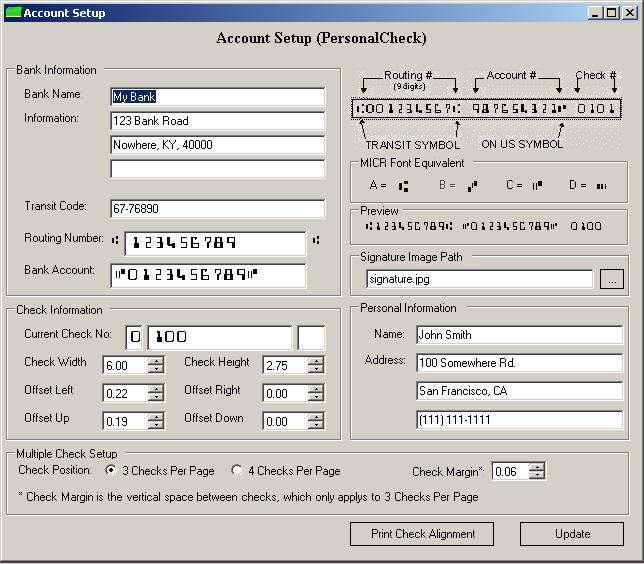Screen dimensions: 644x564
Task: Increase the Offset Up value
Action: 155,417
